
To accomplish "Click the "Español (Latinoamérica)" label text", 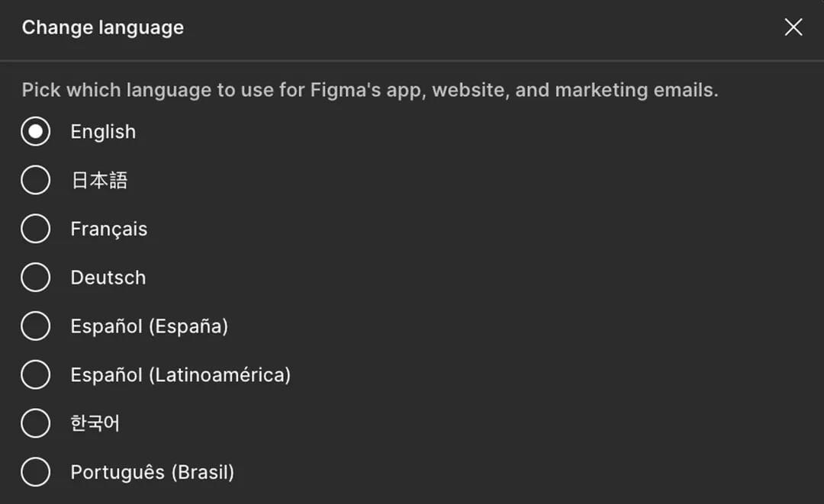I will pos(180,375).
